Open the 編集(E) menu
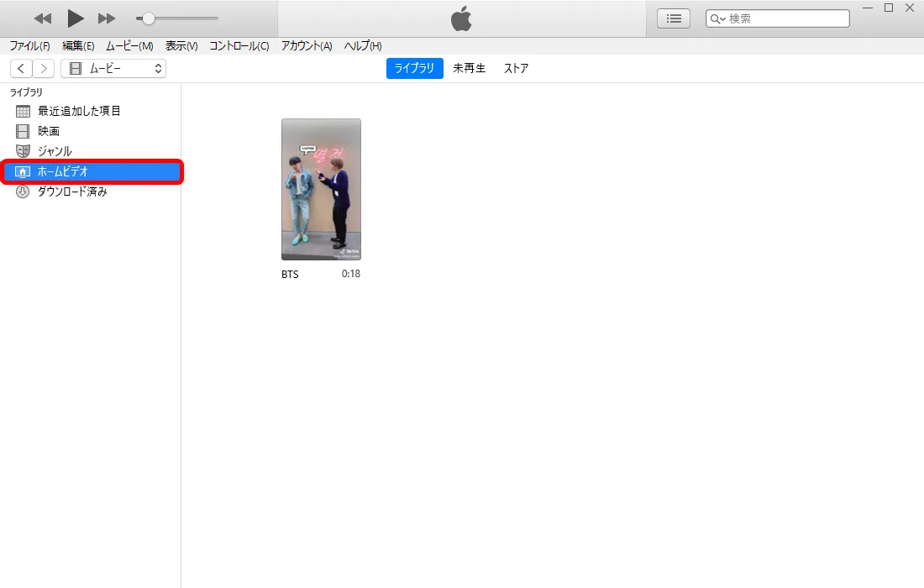This screenshot has width=924, height=588. [78, 46]
